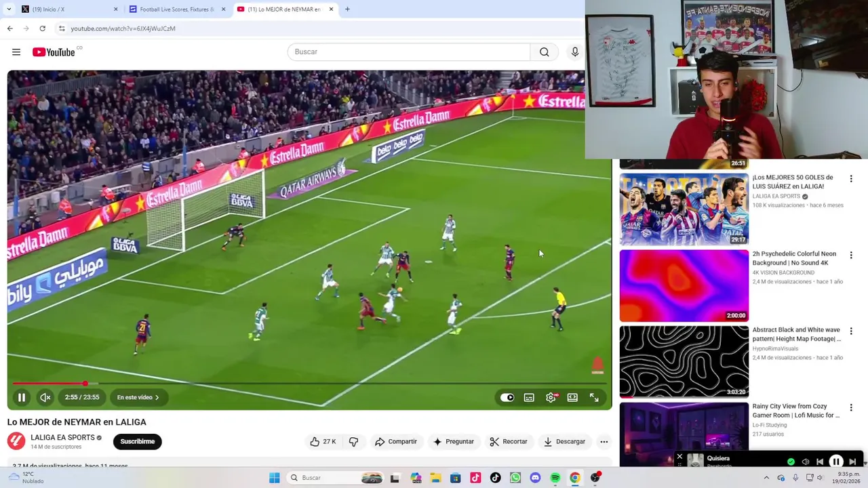Launch TikTok from the taskbar

coord(496,478)
